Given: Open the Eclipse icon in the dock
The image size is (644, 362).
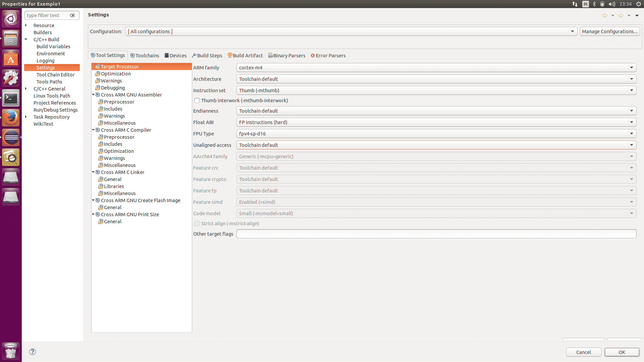Looking at the screenshot, I should coord(11,137).
